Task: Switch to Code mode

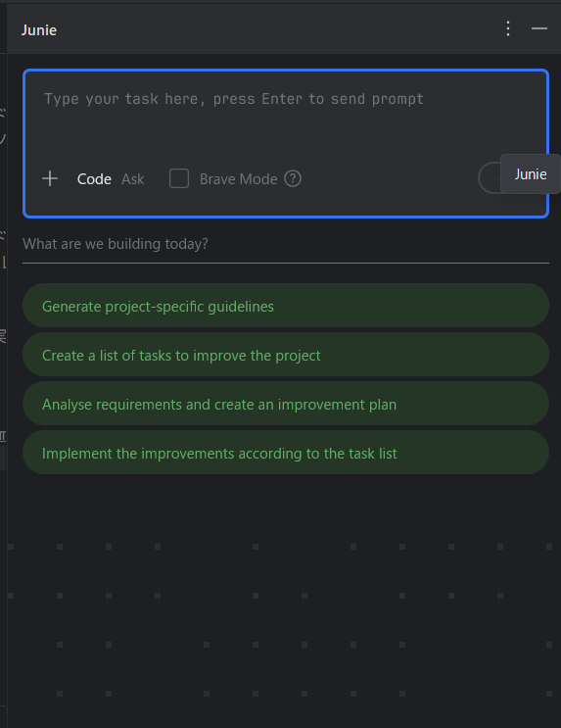Action: pos(94,179)
